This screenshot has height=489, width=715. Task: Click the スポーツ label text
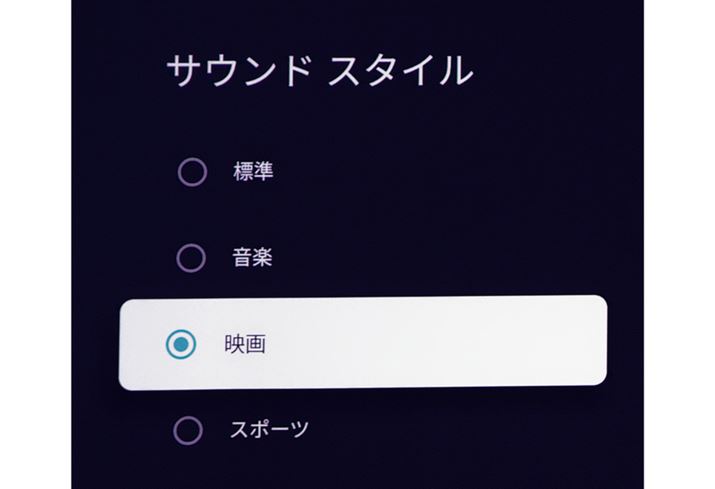270,431
